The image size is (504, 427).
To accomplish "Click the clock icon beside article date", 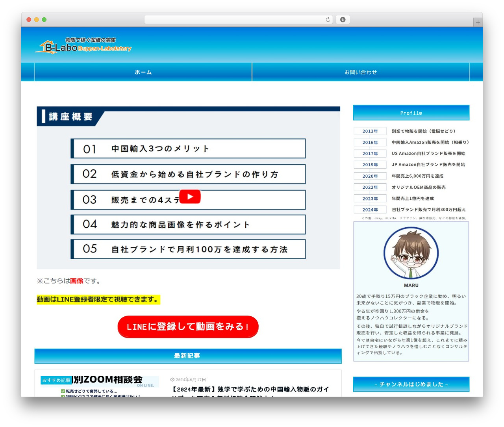I will click(172, 380).
